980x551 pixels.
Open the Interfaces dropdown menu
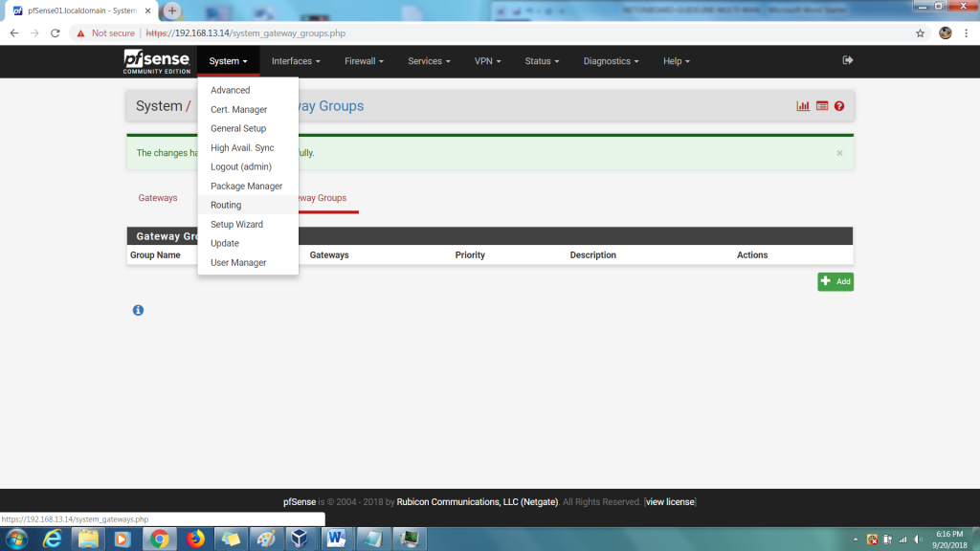[x=295, y=60]
